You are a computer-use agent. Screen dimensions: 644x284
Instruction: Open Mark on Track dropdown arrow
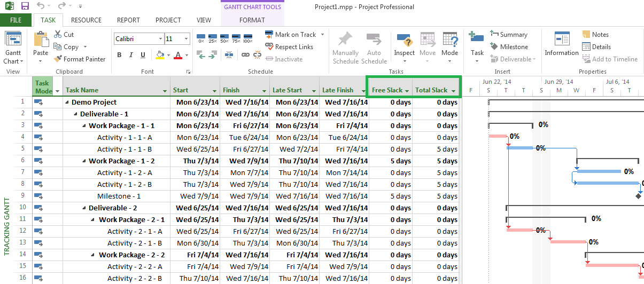coord(322,35)
